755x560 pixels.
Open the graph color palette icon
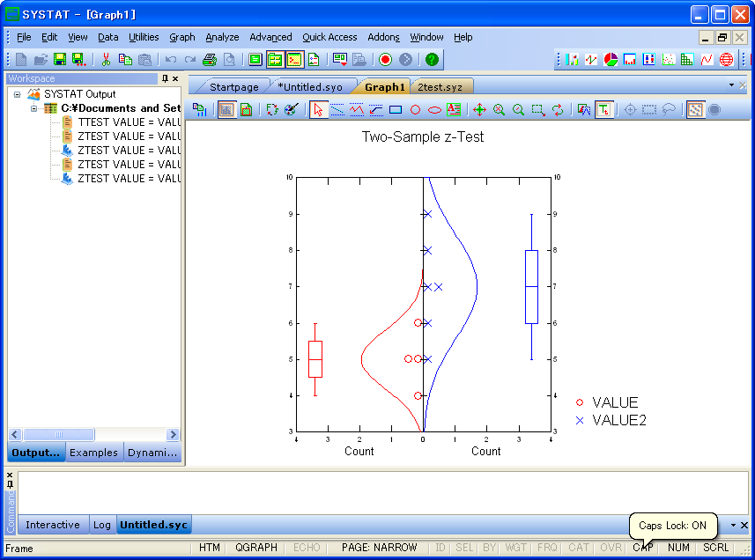292,110
